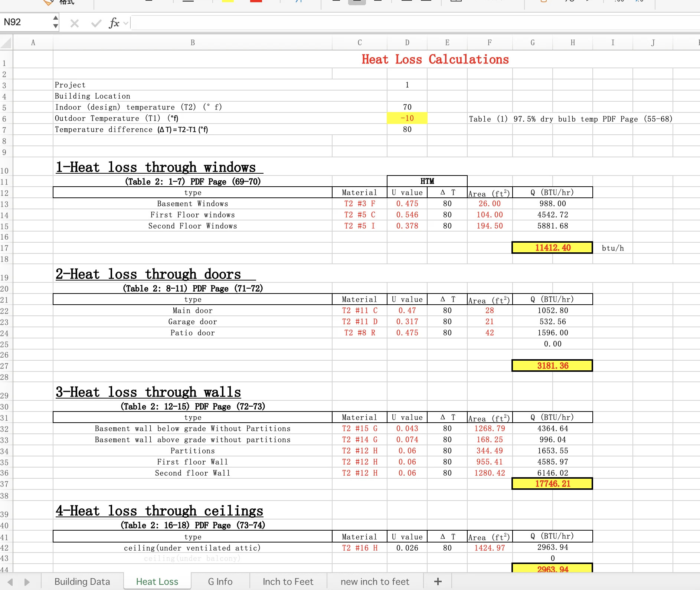Click the next sheet arrow
The image size is (700, 590).
coord(27,582)
